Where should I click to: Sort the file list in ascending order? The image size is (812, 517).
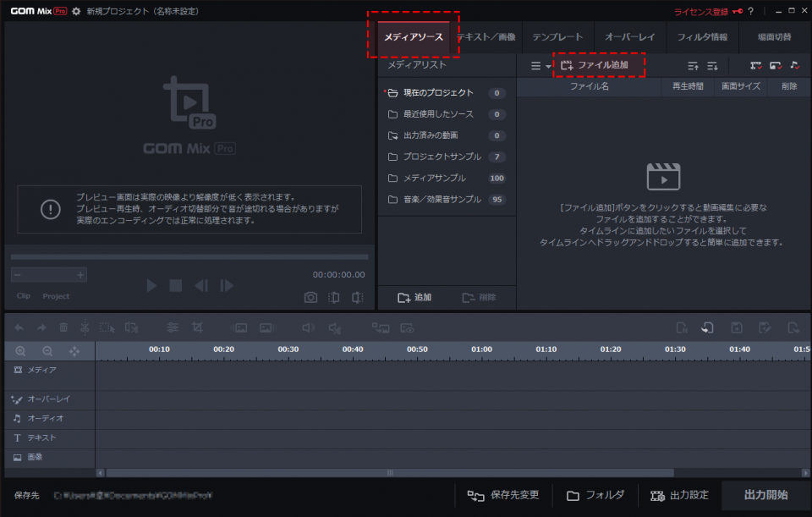tap(693, 66)
